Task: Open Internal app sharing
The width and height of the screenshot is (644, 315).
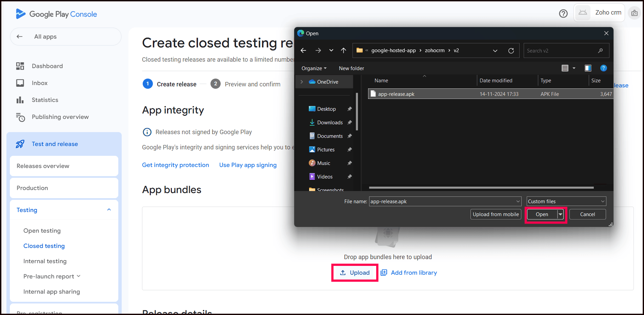Action: [x=52, y=292]
